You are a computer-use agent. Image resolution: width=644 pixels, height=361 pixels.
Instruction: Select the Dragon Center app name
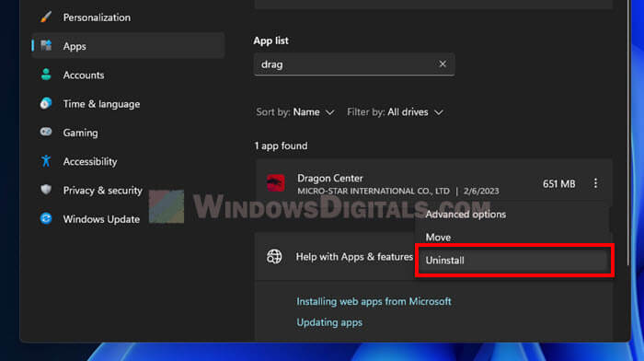(x=329, y=178)
